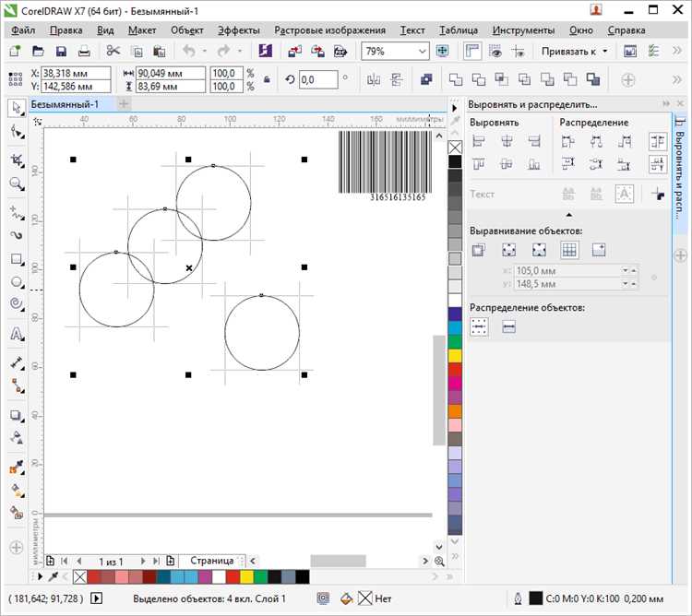Switch to Безымянный-1 document tab

[65, 104]
